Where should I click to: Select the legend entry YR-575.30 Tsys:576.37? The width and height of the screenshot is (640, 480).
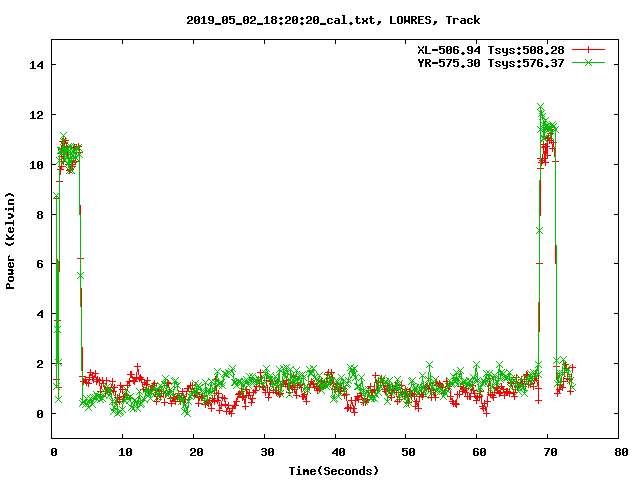(491, 63)
